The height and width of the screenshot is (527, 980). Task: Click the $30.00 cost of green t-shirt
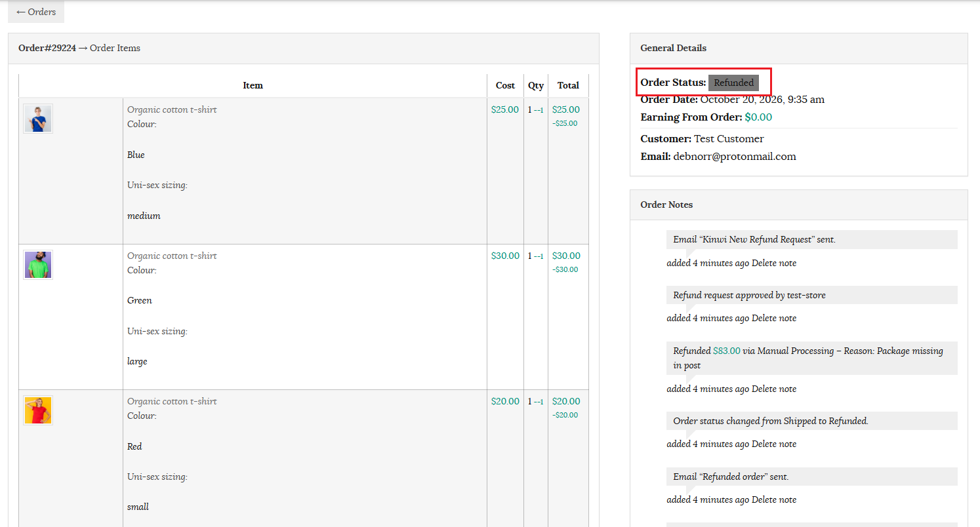(x=505, y=256)
